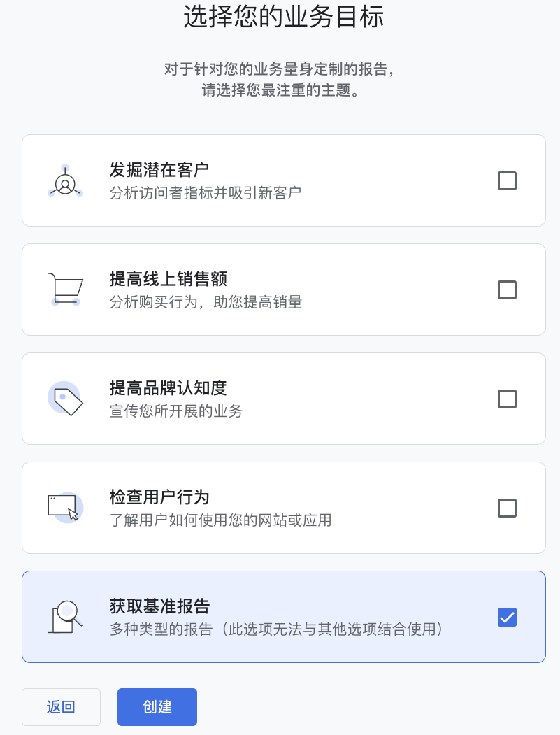Click the 分析访问者指标并吸引新客户 description
The image size is (560, 735).
206,192
